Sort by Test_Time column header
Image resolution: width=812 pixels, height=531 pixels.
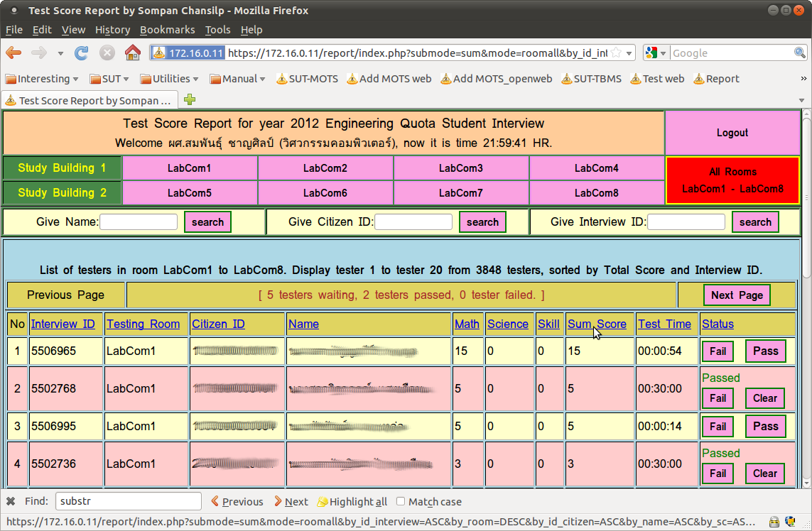point(664,324)
